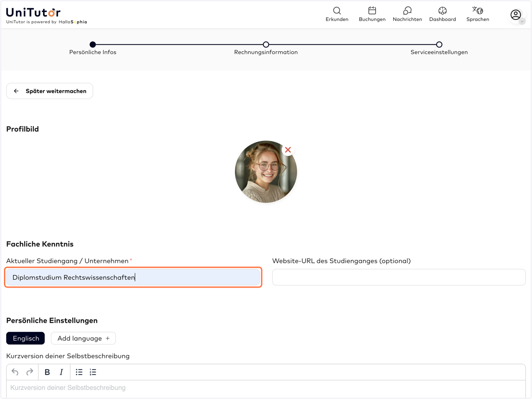Open Nachrichten chat icon

point(407,10)
